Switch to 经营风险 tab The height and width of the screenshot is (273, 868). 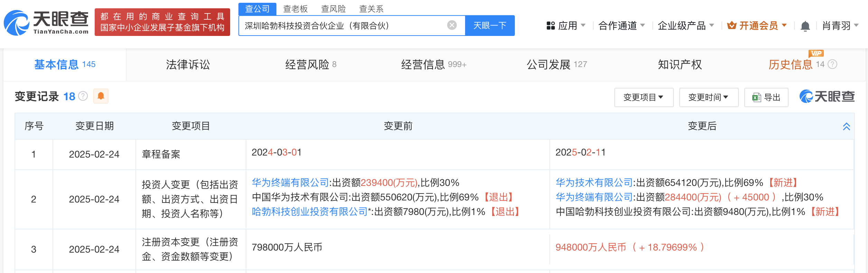click(x=311, y=65)
